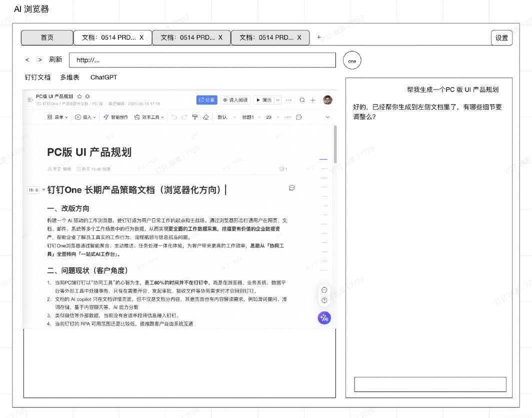Open the header more options ellipsis
The width and height of the screenshot is (532, 418).
288,100
